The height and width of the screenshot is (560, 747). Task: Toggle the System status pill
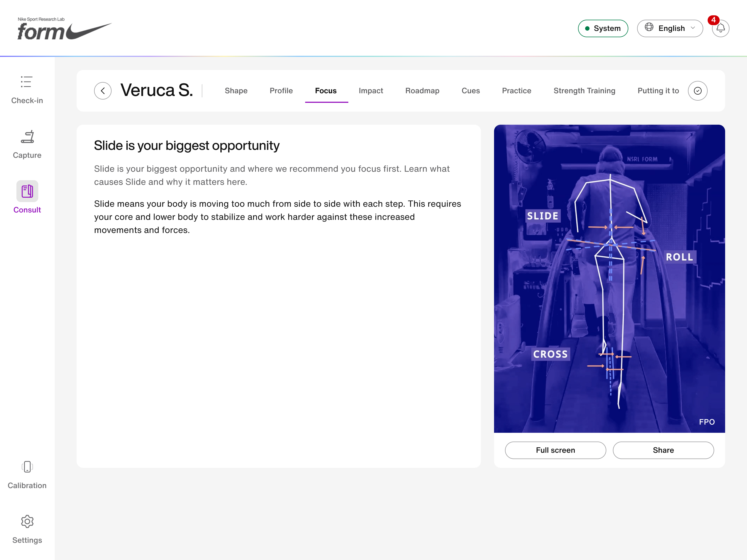[x=603, y=28]
